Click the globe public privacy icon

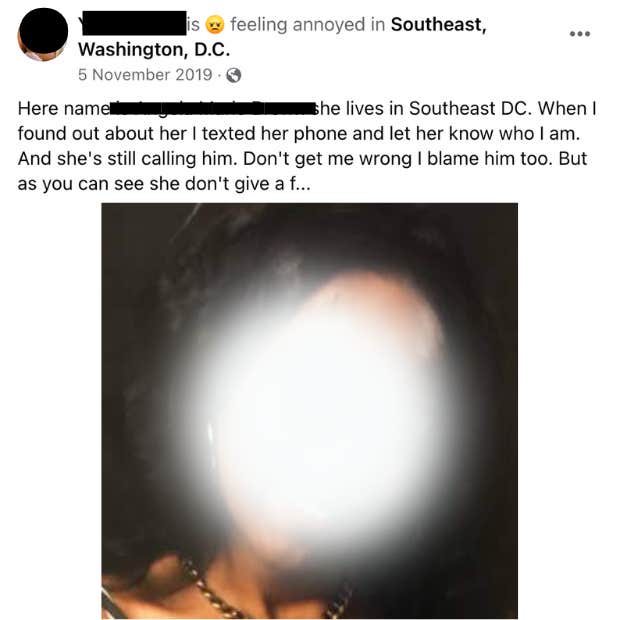tap(233, 75)
